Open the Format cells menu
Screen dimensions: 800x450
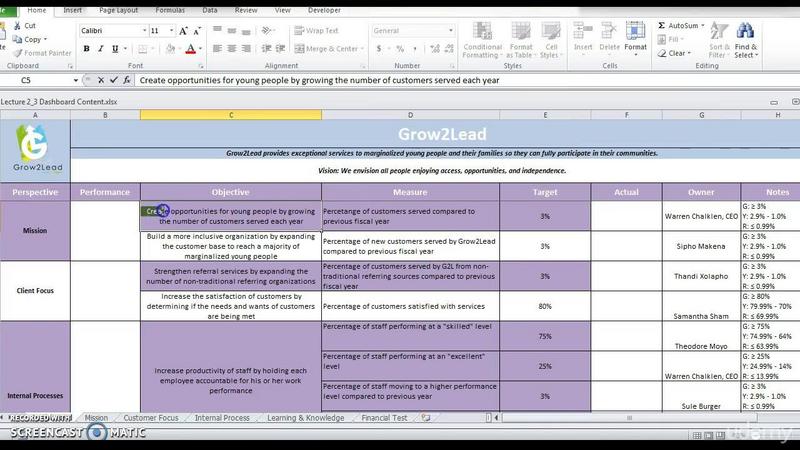[635, 40]
